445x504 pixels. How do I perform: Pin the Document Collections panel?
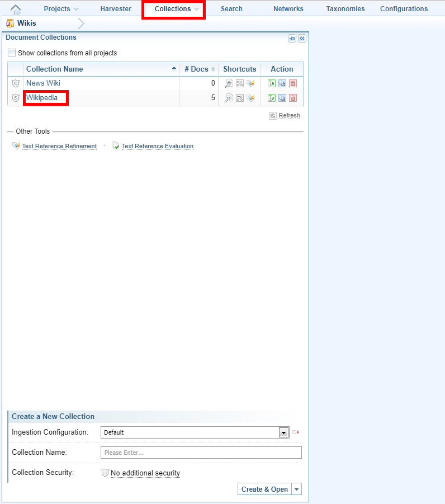[x=292, y=38]
